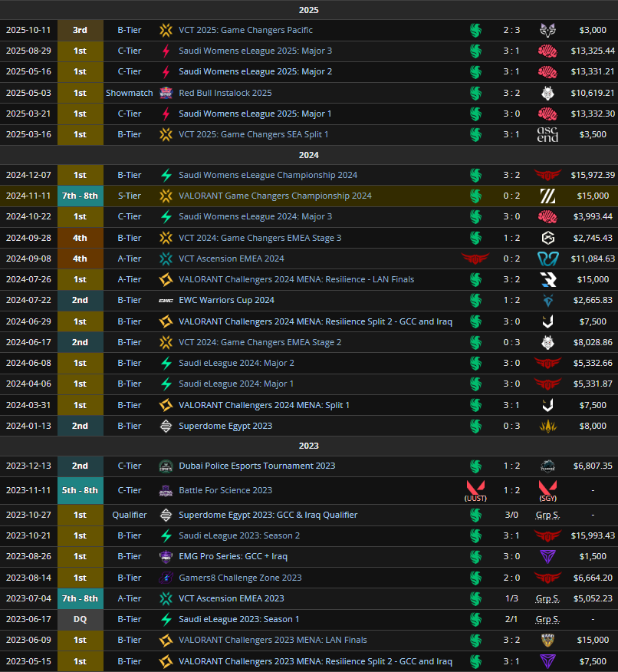Click the 7th - 8th placement cell dated 2024-11-11

(80, 196)
